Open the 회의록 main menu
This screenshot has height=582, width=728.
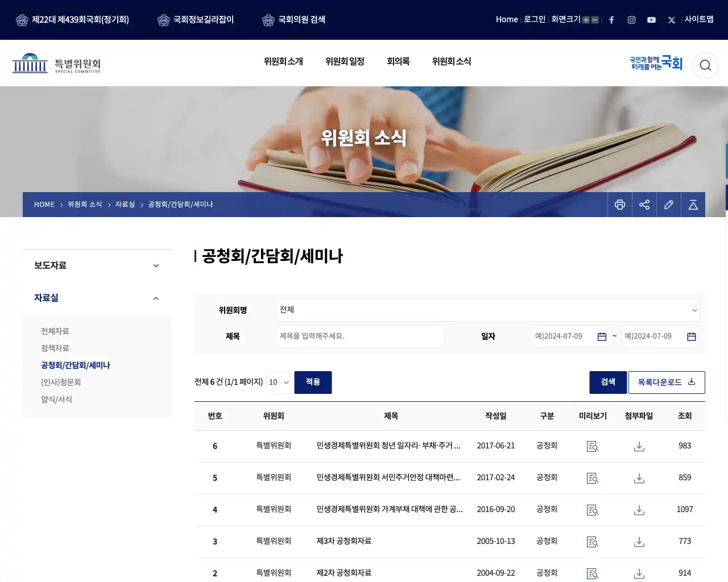(398, 61)
